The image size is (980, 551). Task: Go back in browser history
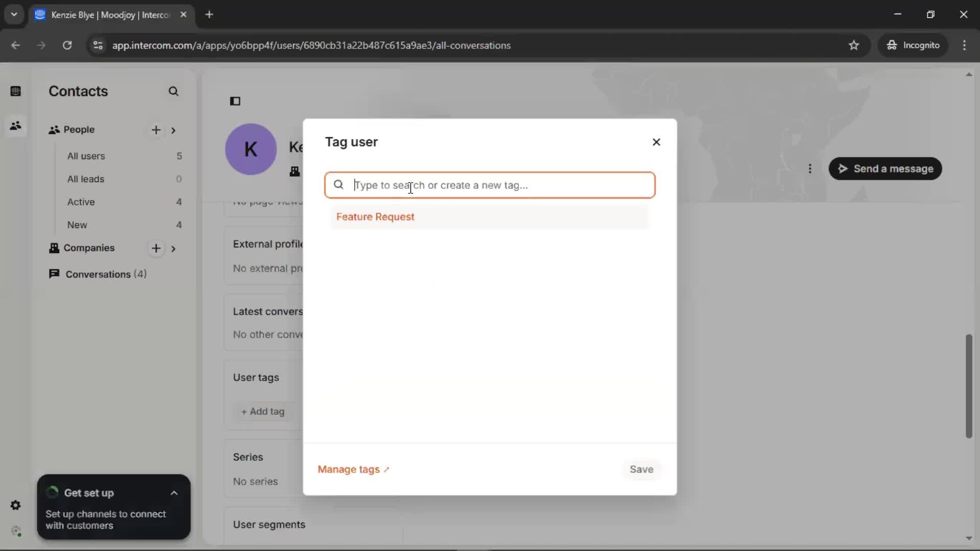point(15,45)
